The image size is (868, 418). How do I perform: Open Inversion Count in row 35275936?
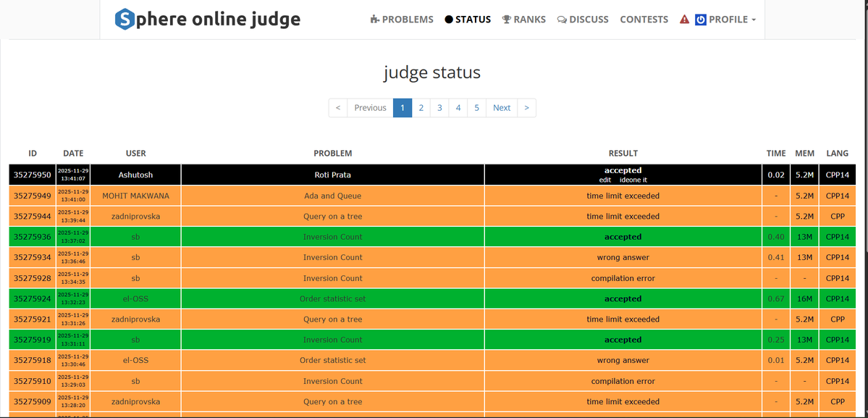click(x=333, y=237)
